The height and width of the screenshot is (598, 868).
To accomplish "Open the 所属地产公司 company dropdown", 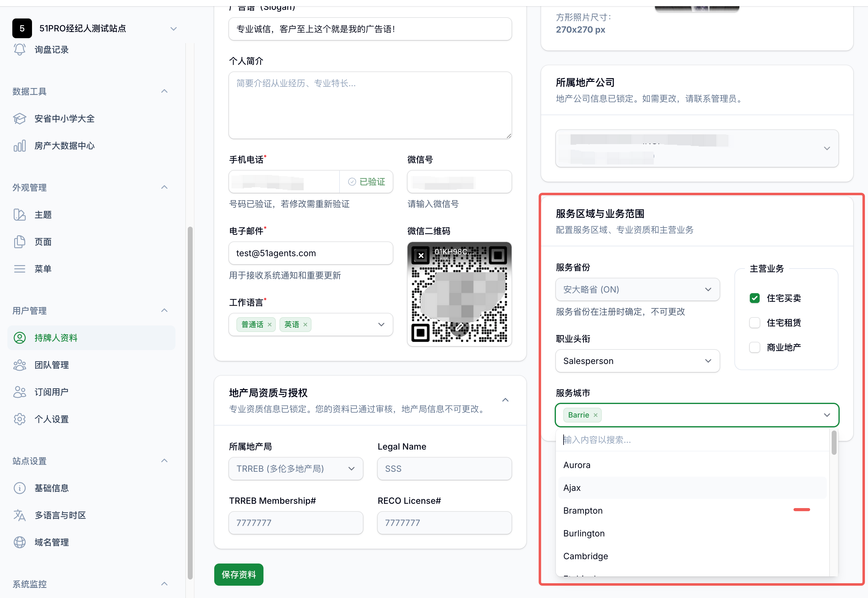I will pyautogui.click(x=697, y=148).
